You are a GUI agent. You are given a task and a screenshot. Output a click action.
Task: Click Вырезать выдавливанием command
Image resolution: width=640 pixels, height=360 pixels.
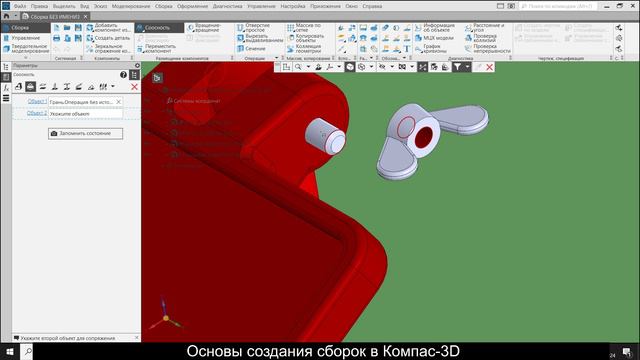coord(260,38)
